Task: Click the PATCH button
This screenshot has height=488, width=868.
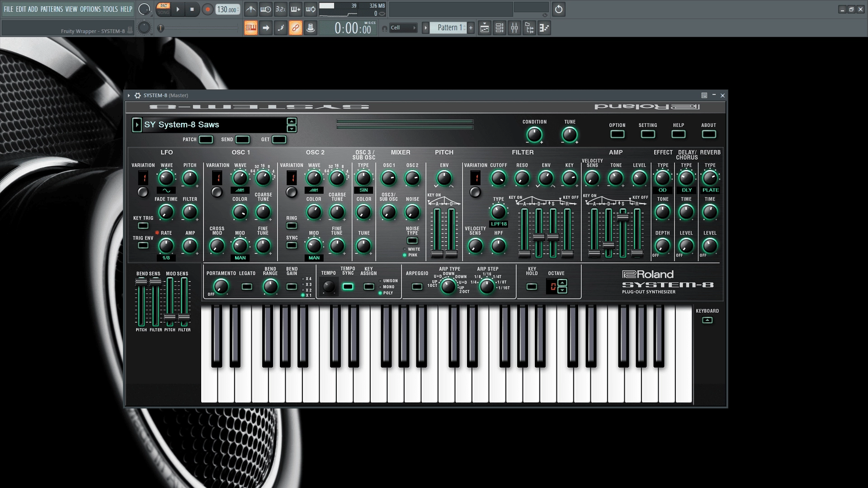Action: click(x=206, y=140)
